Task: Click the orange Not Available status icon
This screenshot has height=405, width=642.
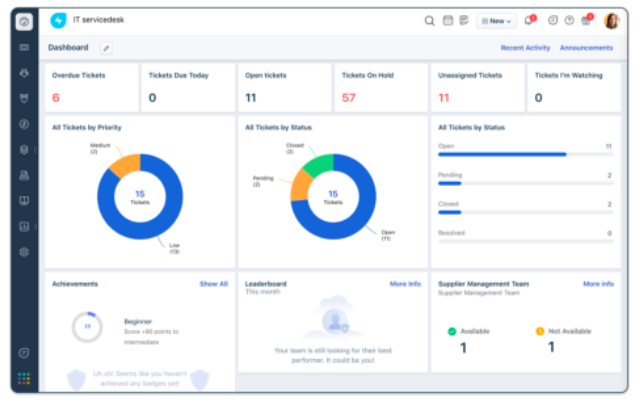Action: (x=540, y=331)
